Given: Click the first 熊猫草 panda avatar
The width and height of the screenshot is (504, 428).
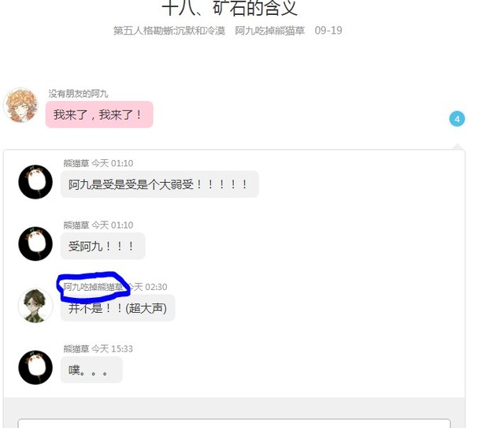Looking at the screenshot, I should pyautogui.click(x=35, y=182).
